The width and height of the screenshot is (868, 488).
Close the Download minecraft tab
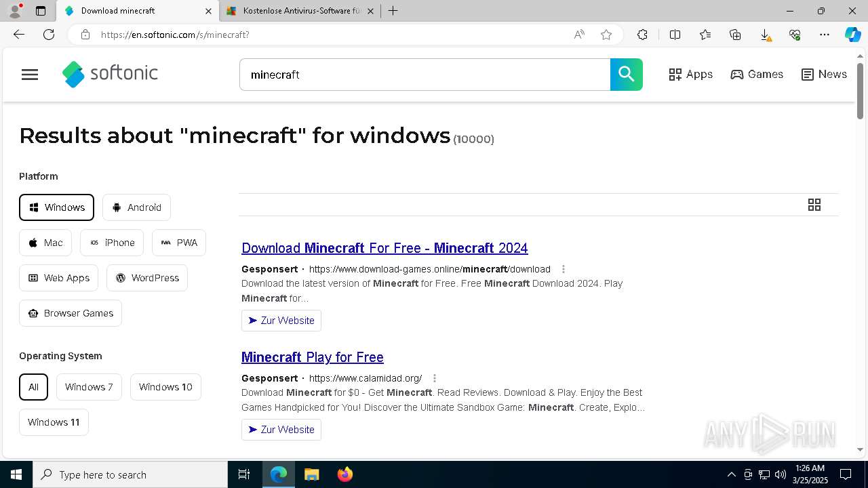tap(208, 11)
